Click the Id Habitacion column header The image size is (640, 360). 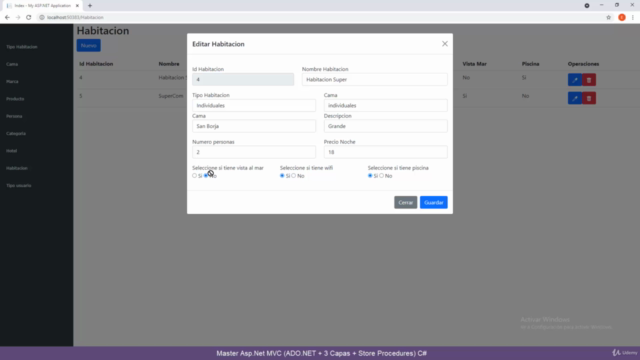[x=96, y=64]
